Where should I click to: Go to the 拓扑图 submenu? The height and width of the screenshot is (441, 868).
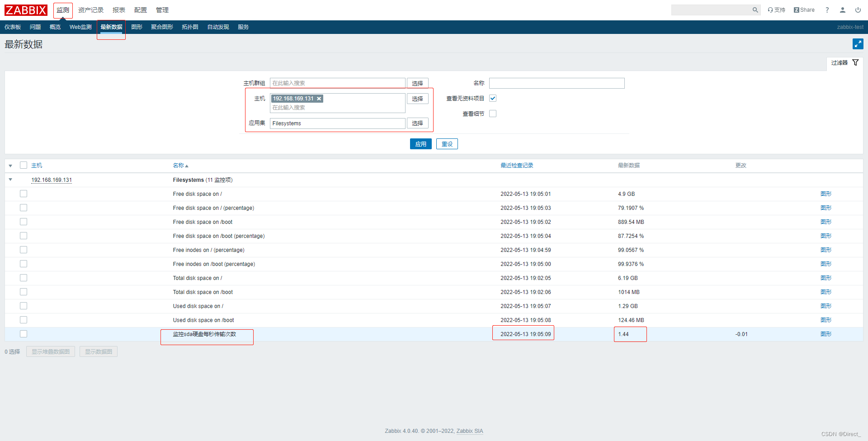click(190, 27)
